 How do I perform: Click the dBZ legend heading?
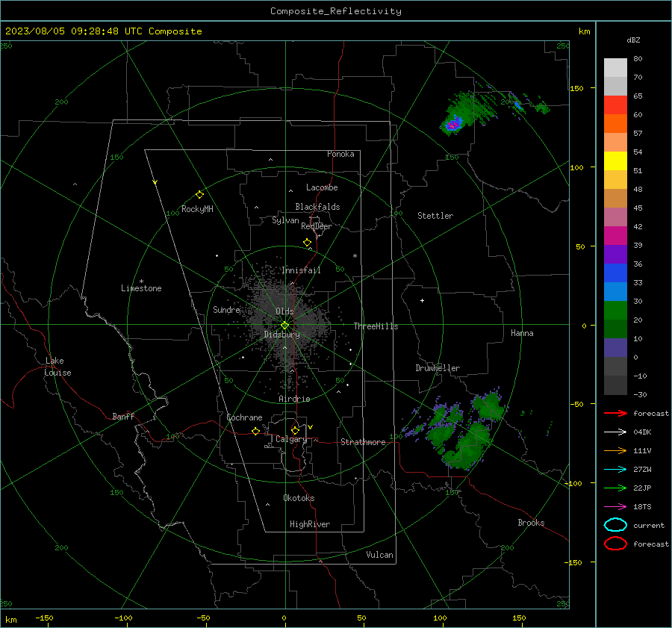point(633,40)
